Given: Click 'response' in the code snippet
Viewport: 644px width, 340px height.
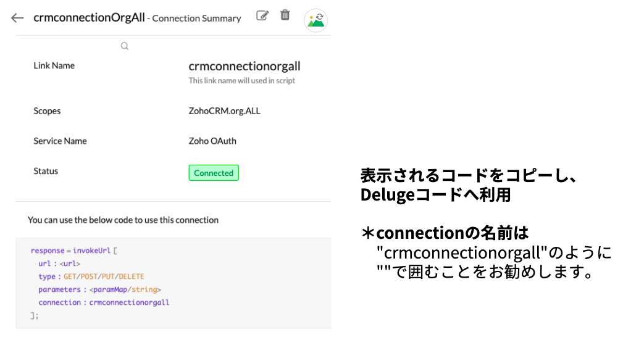Looking at the screenshot, I should pyautogui.click(x=48, y=251).
